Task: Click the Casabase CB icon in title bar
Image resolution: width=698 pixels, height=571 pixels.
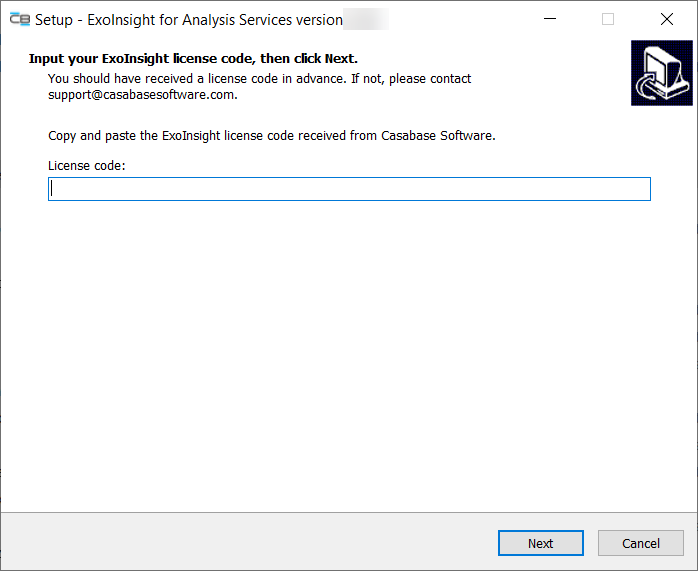Action: 19,19
